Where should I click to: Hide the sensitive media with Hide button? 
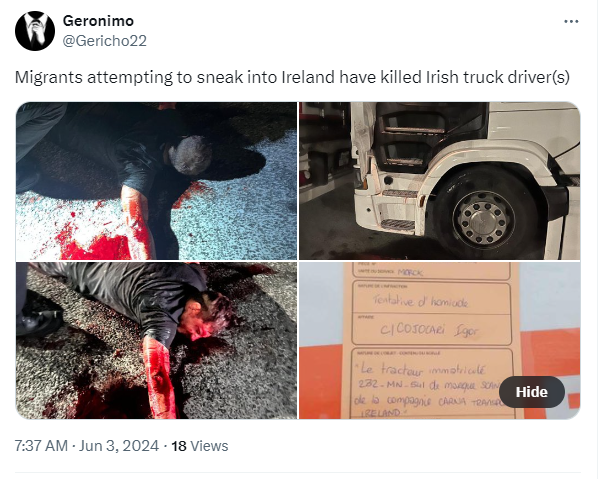[531, 392]
